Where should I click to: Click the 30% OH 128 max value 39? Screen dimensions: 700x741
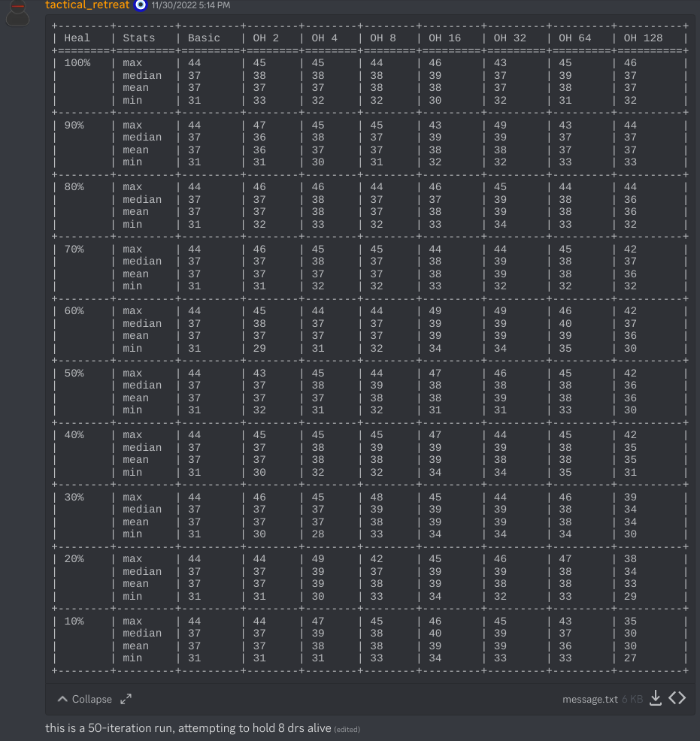tap(630, 498)
